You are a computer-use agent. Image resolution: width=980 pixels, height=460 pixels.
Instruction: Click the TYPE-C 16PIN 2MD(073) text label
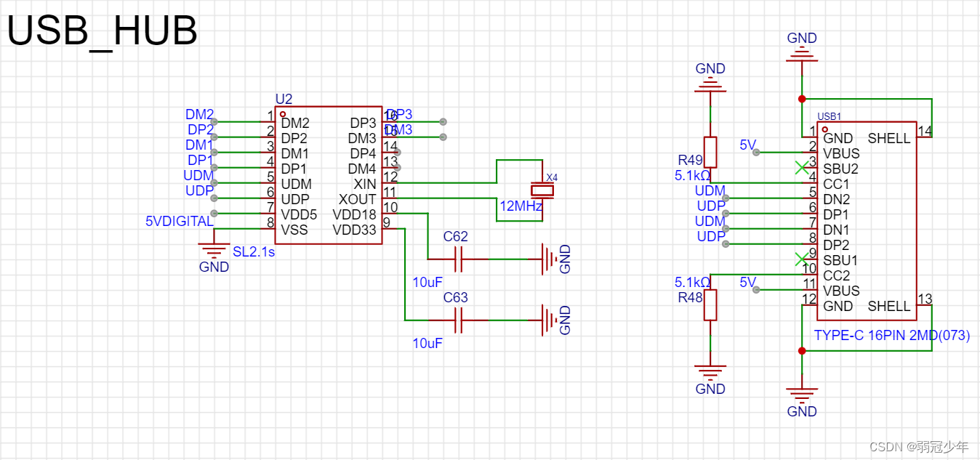click(893, 335)
